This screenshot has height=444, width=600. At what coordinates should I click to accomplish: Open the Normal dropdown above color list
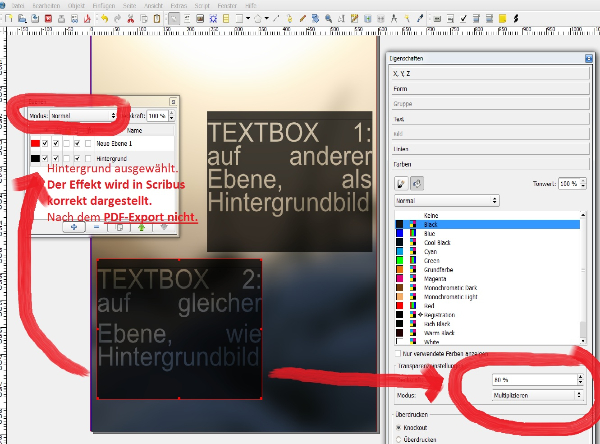[446, 200]
